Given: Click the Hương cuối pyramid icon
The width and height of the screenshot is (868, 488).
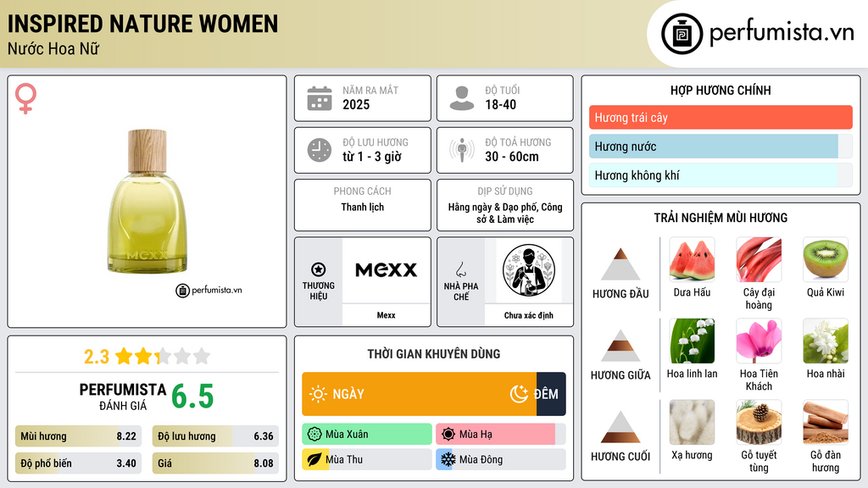Looking at the screenshot, I should (620, 427).
